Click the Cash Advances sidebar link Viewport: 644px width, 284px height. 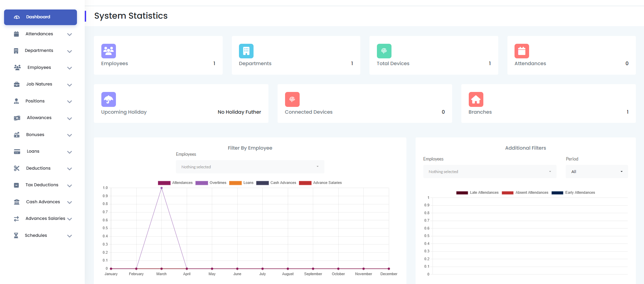[x=43, y=202]
